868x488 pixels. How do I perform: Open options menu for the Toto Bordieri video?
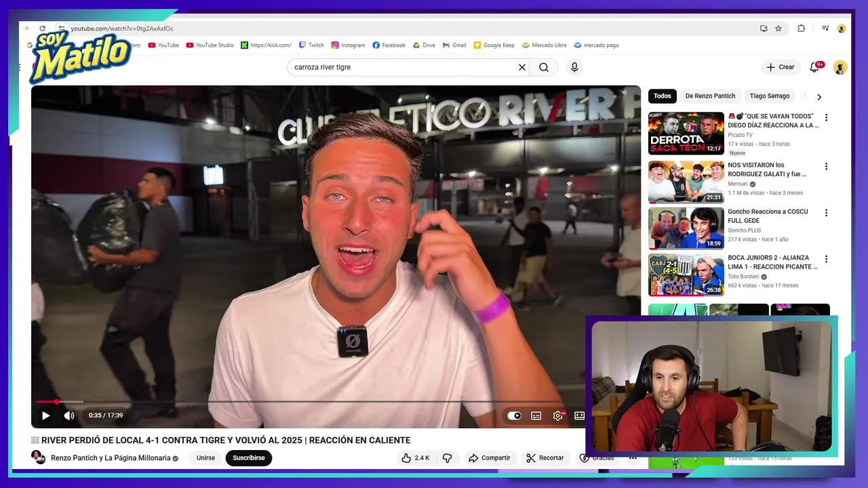(826, 259)
